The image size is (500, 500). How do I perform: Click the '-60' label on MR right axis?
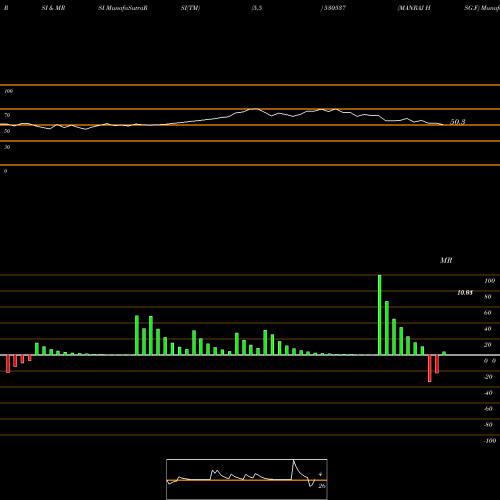(x=488, y=409)
